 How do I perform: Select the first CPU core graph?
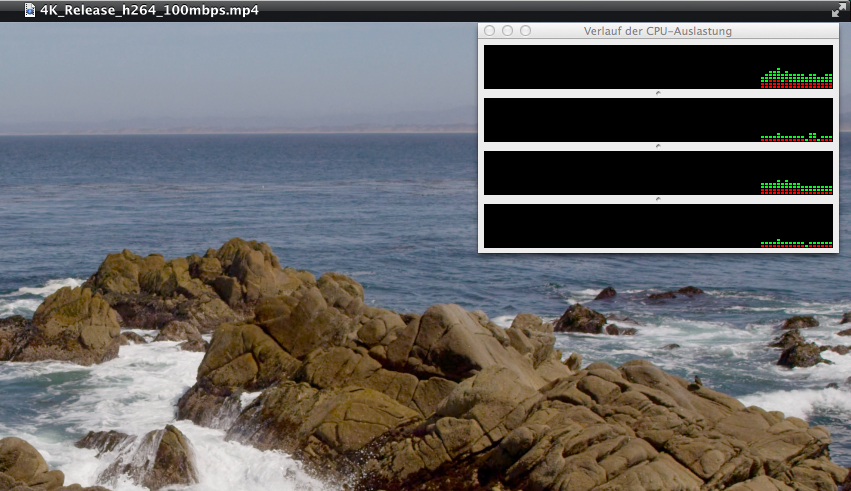coord(658,67)
